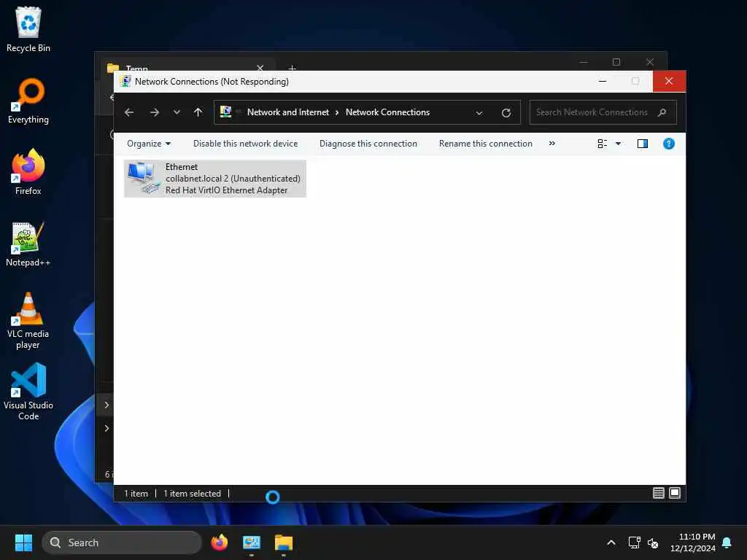Open recent locations chevron in navigation bar
Image resolution: width=747 pixels, height=560 pixels.
pos(177,112)
